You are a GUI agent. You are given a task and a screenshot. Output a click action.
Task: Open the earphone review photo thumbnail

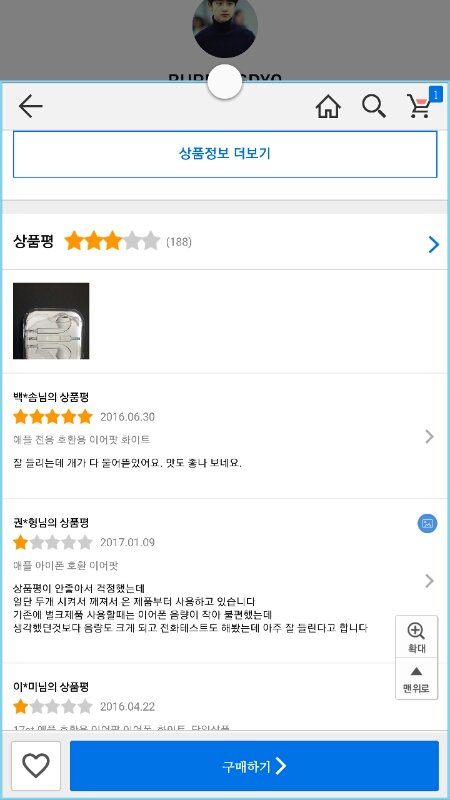pos(51,321)
